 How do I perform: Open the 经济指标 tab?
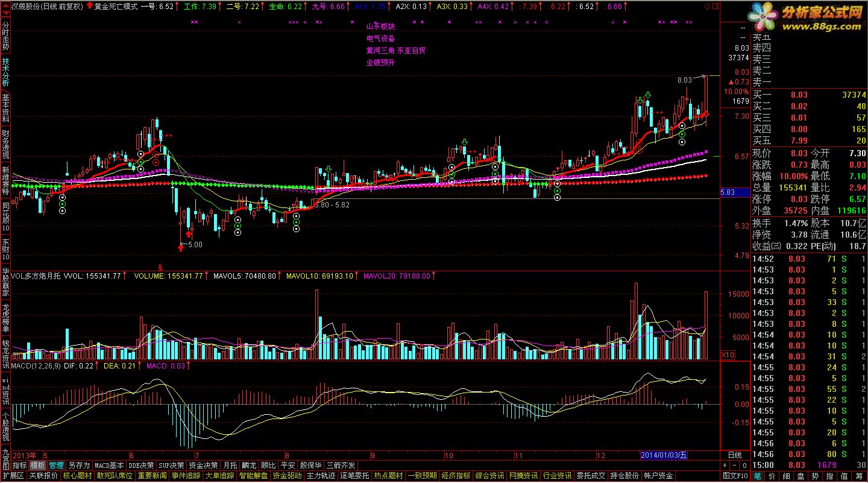456,476
